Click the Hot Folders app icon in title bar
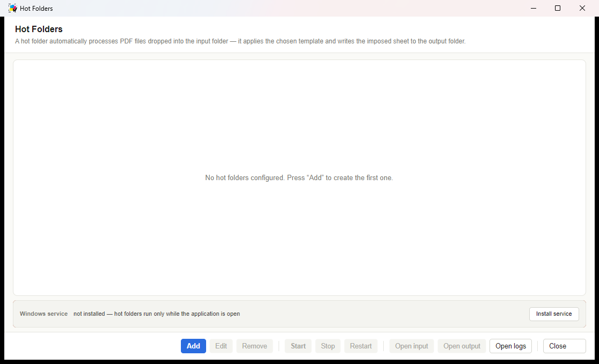 pyautogui.click(x=12, y=8)
